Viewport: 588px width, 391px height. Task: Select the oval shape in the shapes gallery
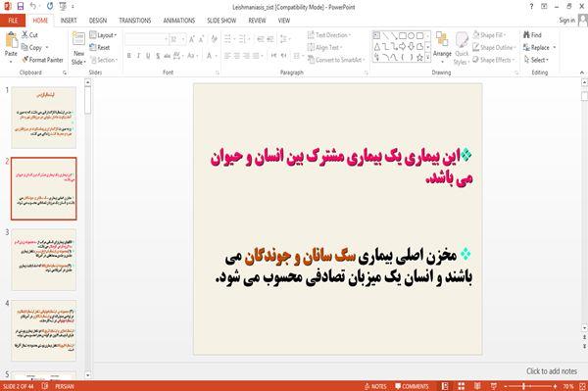pyautogui.click(x=412, y=36)
